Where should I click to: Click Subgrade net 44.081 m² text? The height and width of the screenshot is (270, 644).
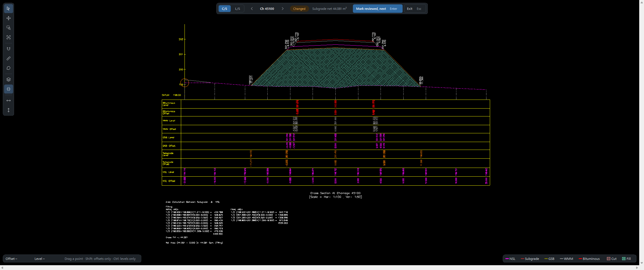coord(329,9)
